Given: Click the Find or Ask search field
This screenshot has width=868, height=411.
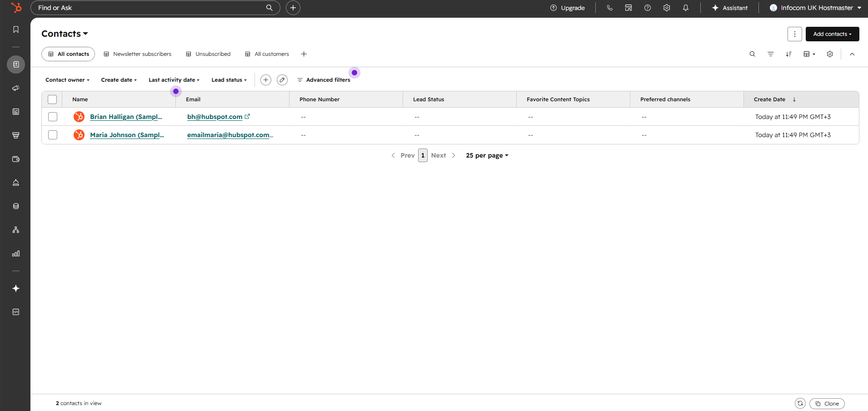Looking at the screenshot, I should click(155, 8).
